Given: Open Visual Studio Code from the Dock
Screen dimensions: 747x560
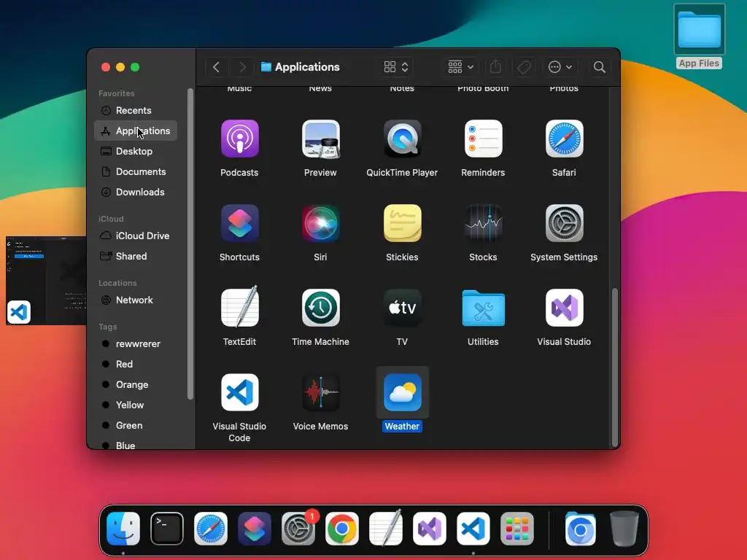Looking at the screenshot, I should [x=473, y=529].
